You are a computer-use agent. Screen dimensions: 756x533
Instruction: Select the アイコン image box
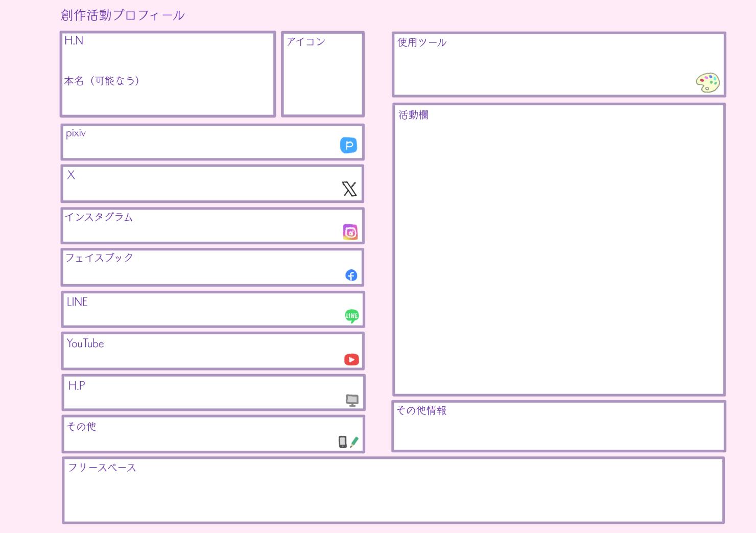click(323, 77)
